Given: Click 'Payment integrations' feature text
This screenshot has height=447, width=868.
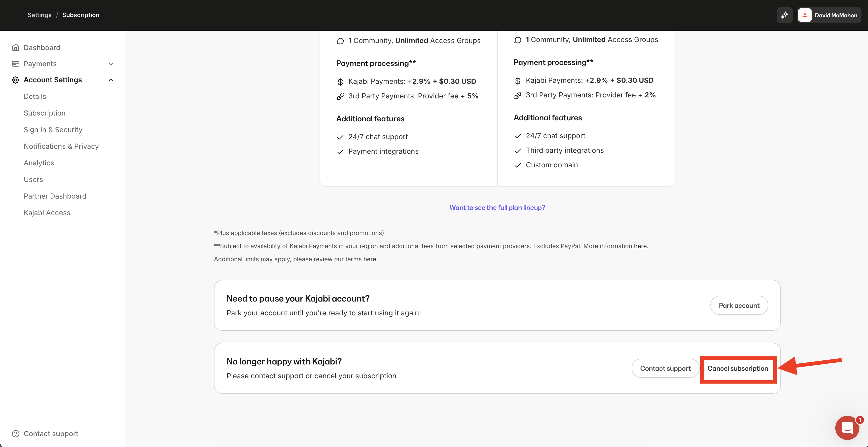Looking at the screenshot, I should [x=383, y=151].
